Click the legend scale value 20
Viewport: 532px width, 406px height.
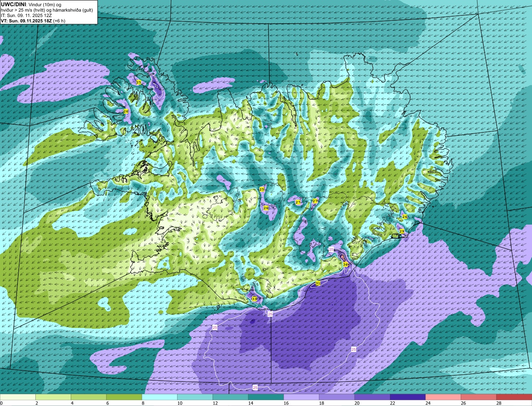coord(357,403)
